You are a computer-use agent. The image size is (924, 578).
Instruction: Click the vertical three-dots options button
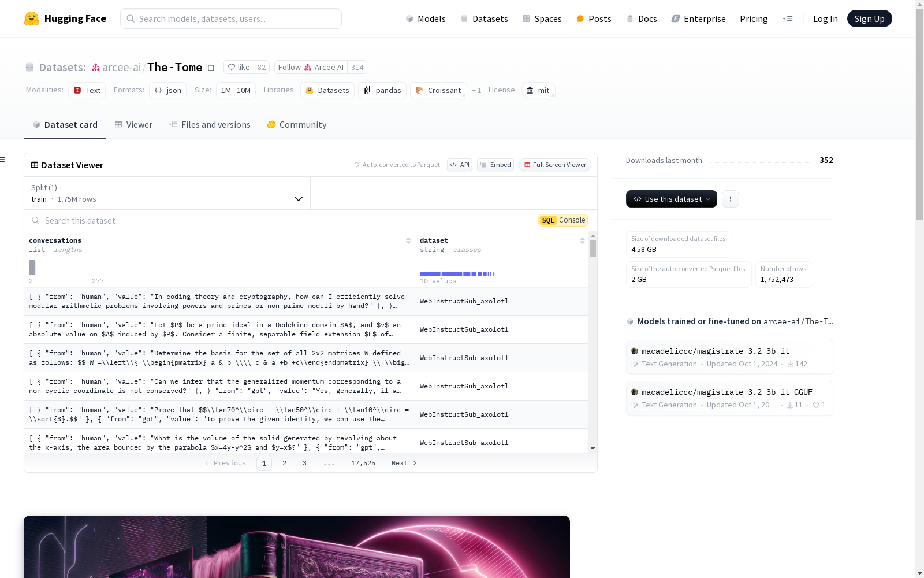tap(731, 199)
